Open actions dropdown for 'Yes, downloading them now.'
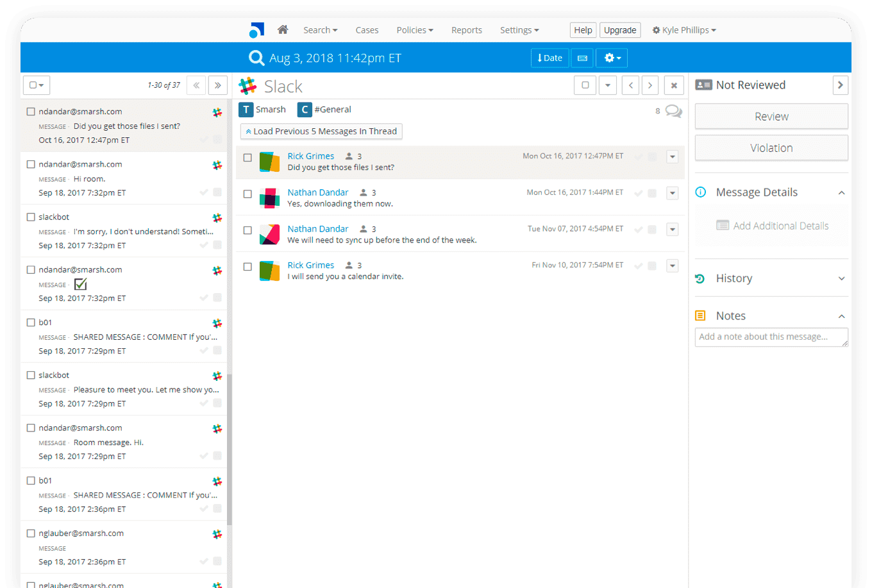872x588 pixels. tap(672, 193)
